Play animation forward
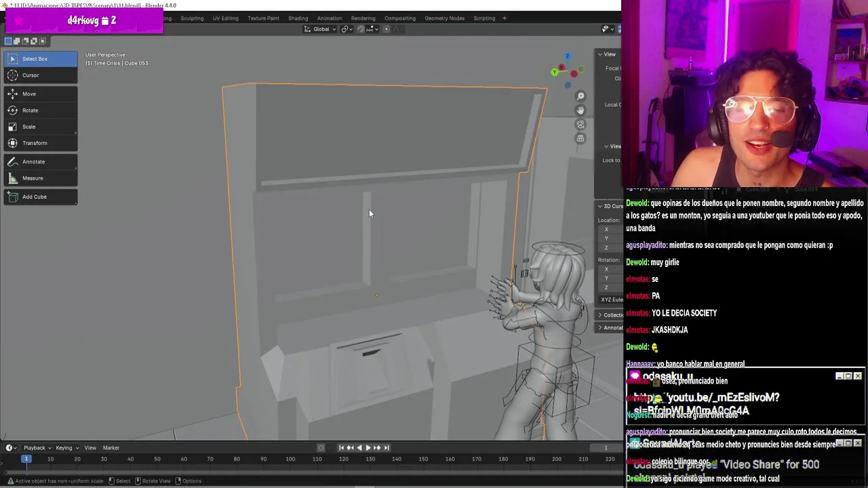 point(368,447)
